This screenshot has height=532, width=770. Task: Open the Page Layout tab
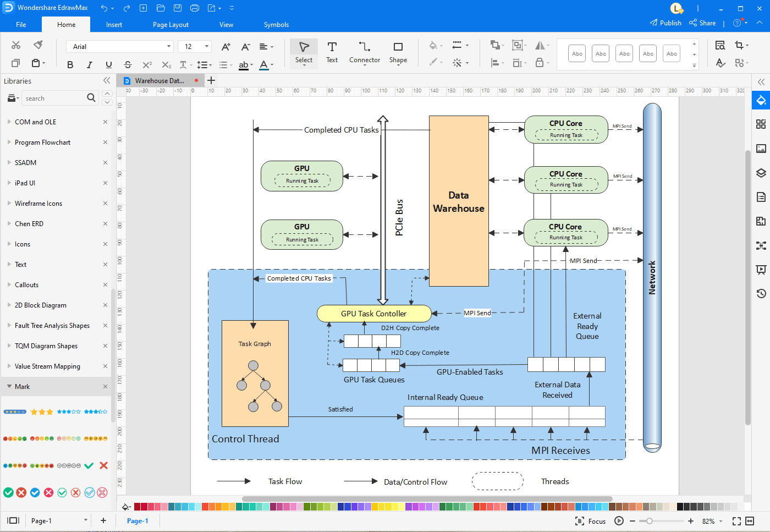pyautogui.click(x=170, y=25)
